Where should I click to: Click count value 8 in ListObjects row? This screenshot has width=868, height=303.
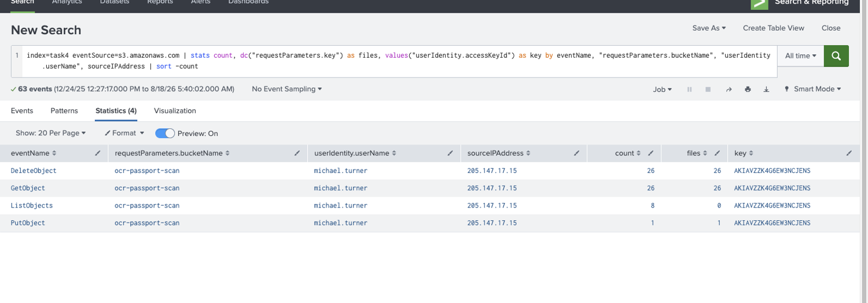(x=652, y=205)
